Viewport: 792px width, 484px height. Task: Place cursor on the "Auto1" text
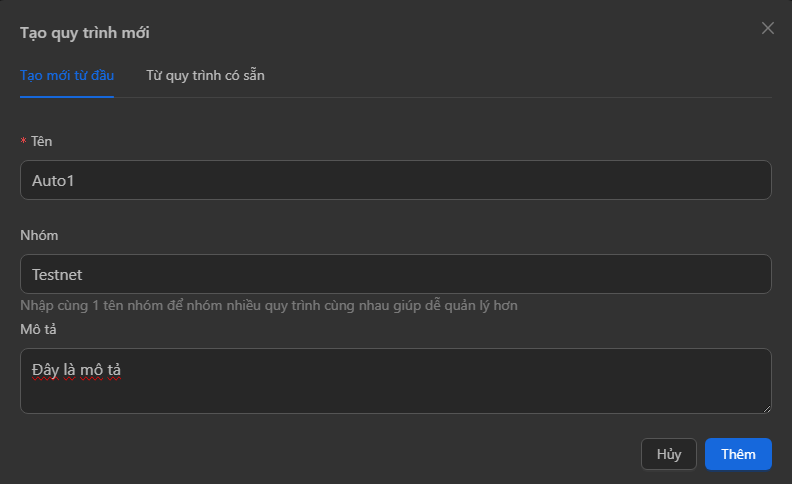[x=53, y=180]
